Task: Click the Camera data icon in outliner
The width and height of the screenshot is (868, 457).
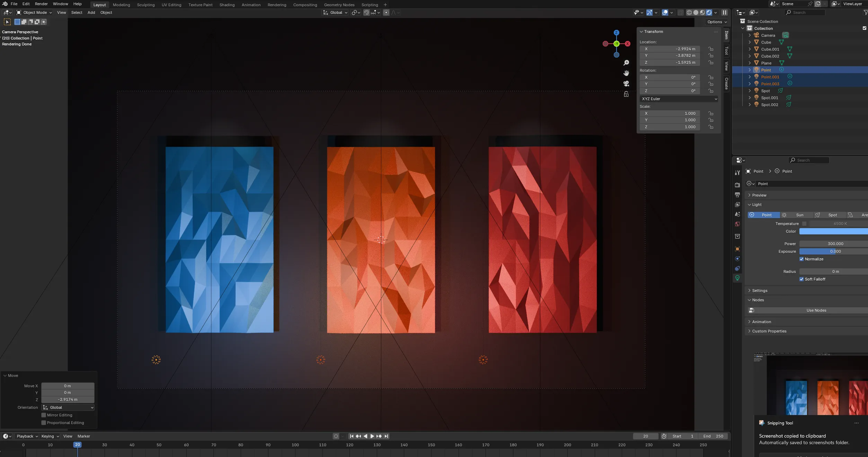Action: pos(786,35)
